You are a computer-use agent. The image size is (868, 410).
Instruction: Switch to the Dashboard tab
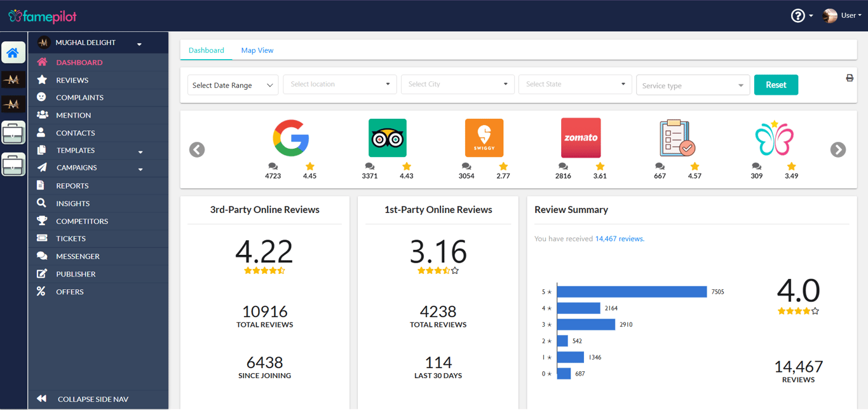(x=207, y=50)
